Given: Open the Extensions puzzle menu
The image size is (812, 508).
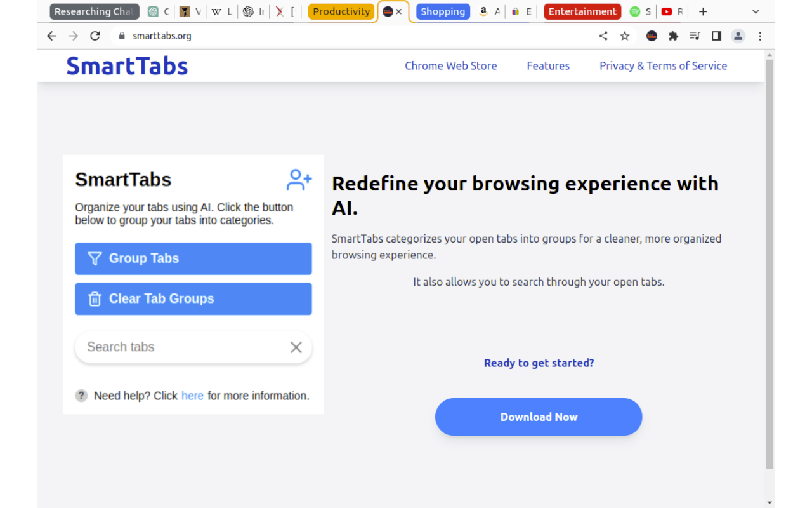Looking at the screenshot, I should pyautogui.click(x=673, y=36).
